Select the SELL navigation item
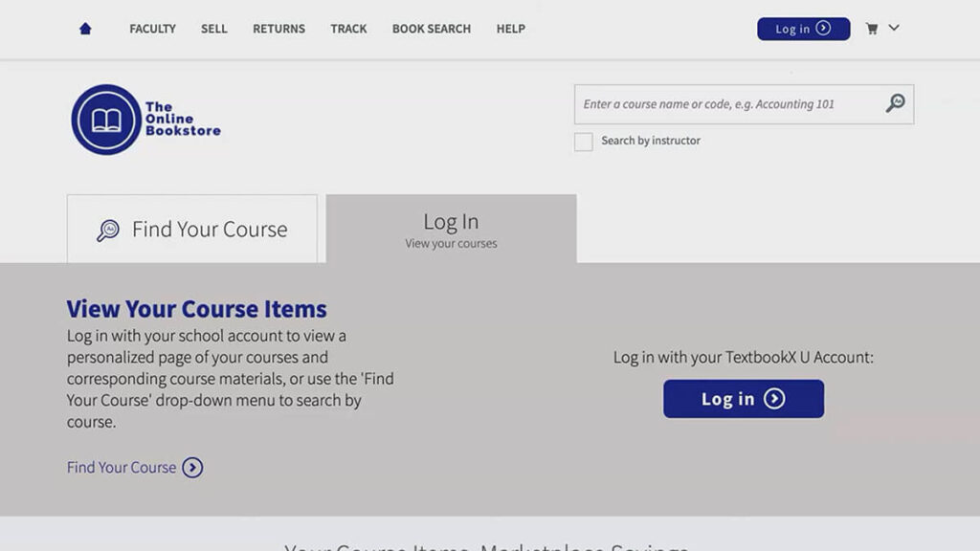980x551 pixels. point(214,29)
